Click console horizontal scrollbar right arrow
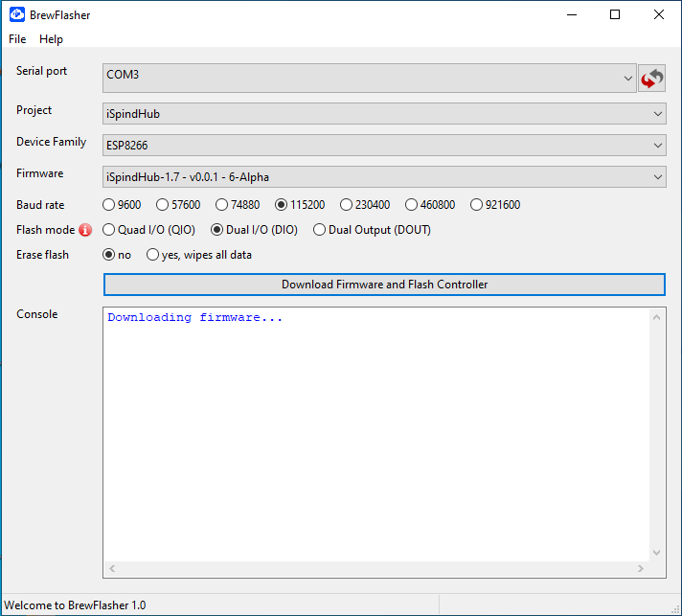 pyautogui.click(x=641, y=569)
